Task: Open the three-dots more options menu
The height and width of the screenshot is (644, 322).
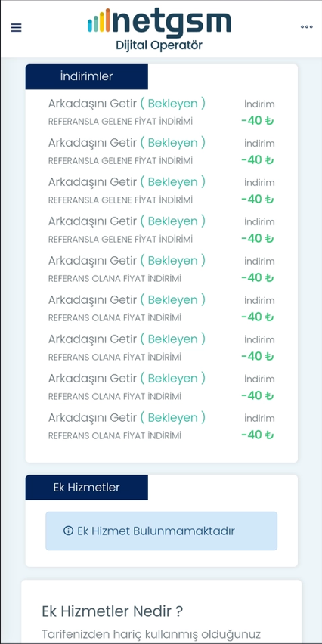Action: 306,27
